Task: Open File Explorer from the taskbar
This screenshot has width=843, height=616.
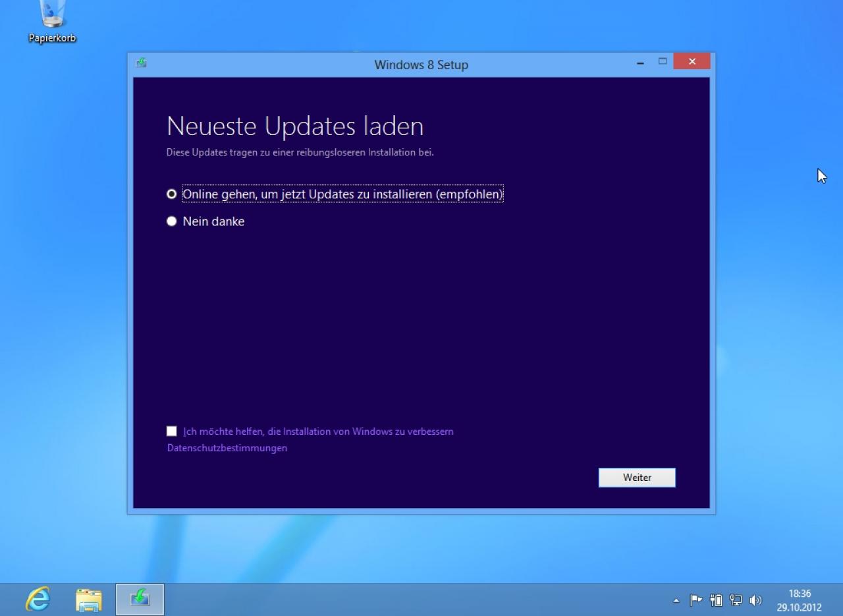Action: click(88, 600)
